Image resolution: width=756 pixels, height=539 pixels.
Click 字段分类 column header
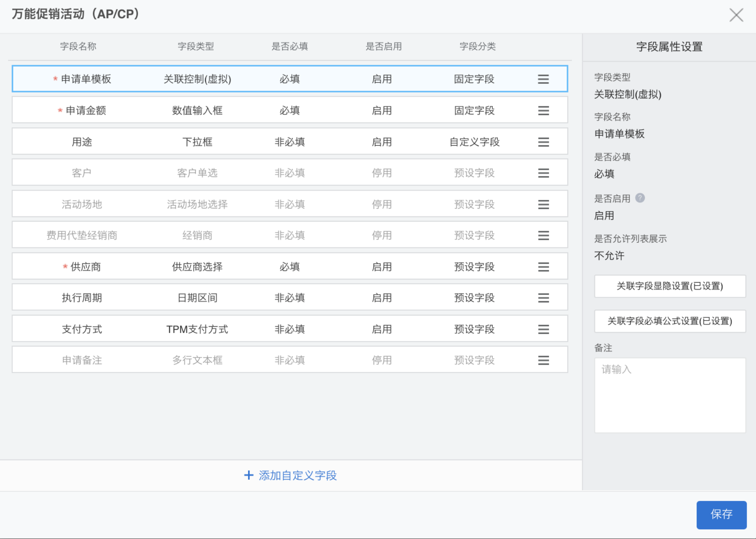tap(478, 46)
